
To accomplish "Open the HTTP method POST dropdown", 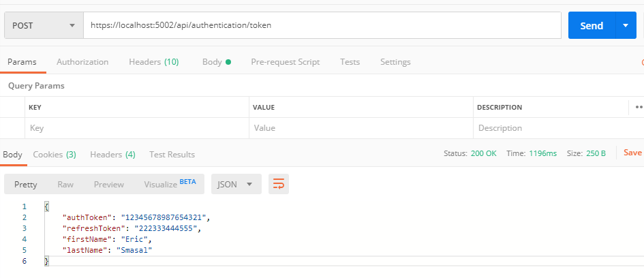I will (x=44, y=26).
